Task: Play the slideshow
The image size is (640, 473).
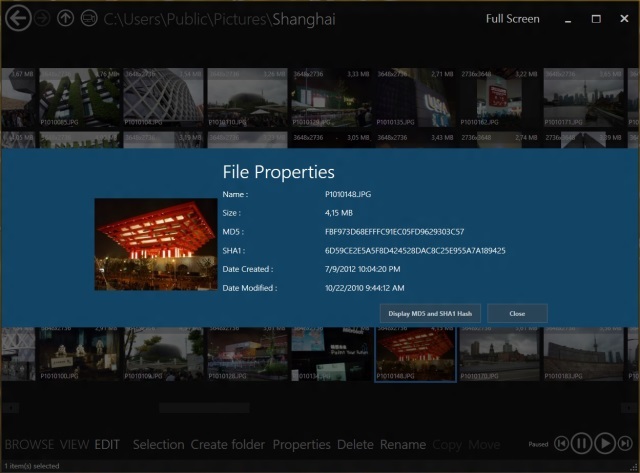Action: point(605,443)
